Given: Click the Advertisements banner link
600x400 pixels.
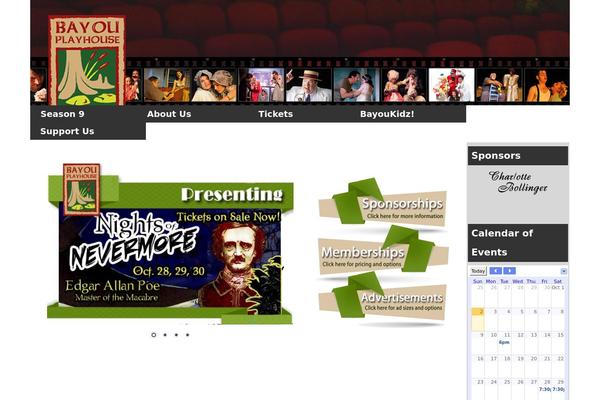Looking at the screenshot, I should click(383, 301).
